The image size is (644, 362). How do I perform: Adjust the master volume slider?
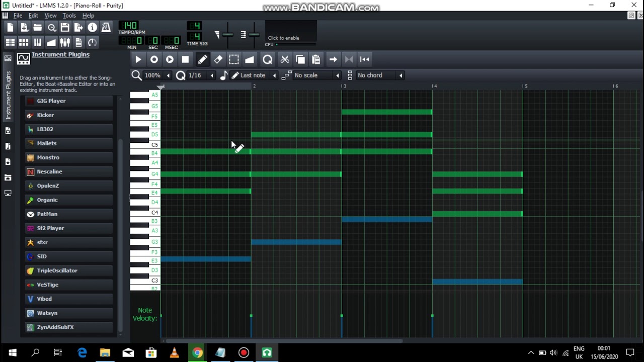tap(227, 34)
